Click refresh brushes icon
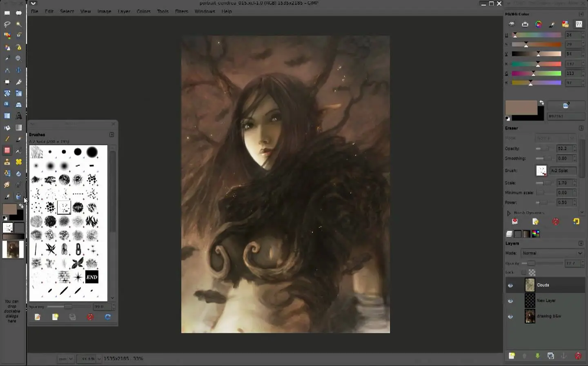The image size is (588, 366). pos(108,317)
